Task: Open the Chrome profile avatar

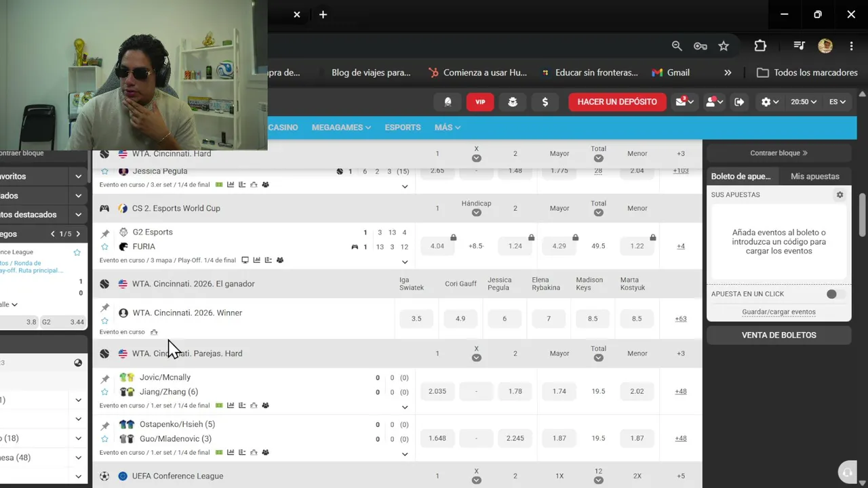Action: (825, 45)
